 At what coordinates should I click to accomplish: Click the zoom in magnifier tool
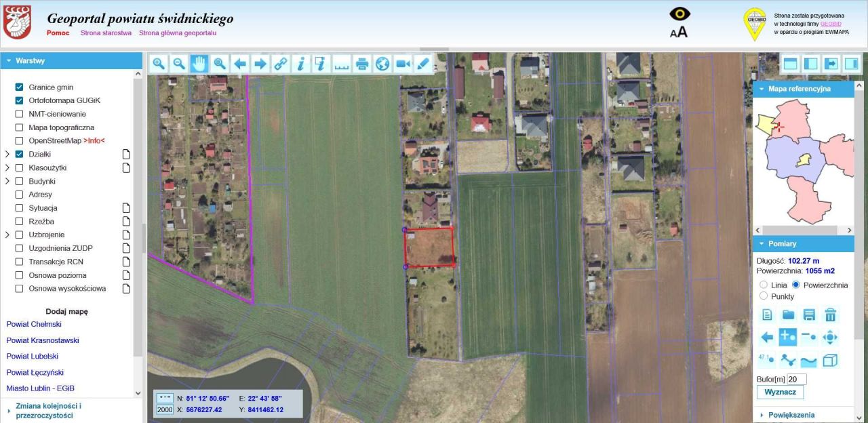click(159, 64)
